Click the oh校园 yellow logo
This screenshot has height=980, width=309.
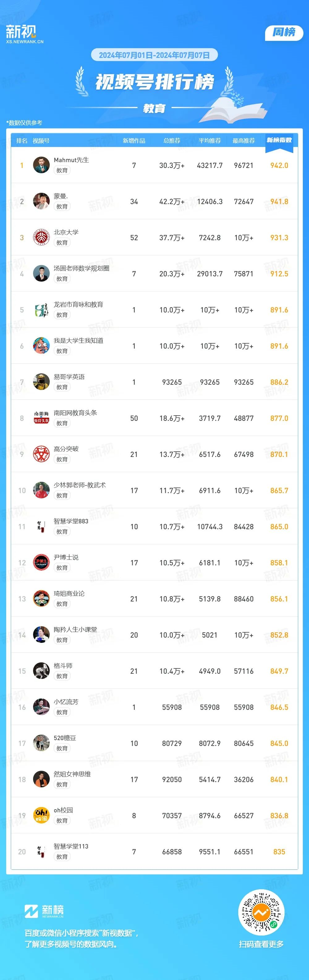point(41,816)
